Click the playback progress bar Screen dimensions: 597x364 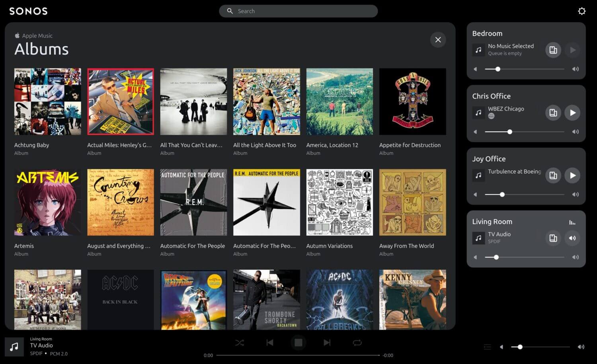(x=298, y=355)
